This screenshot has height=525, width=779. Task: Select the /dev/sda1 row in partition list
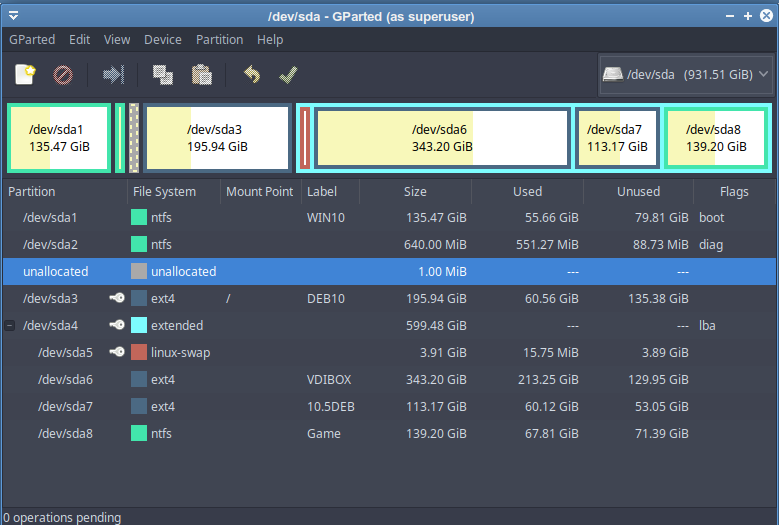tap(390, 218)
